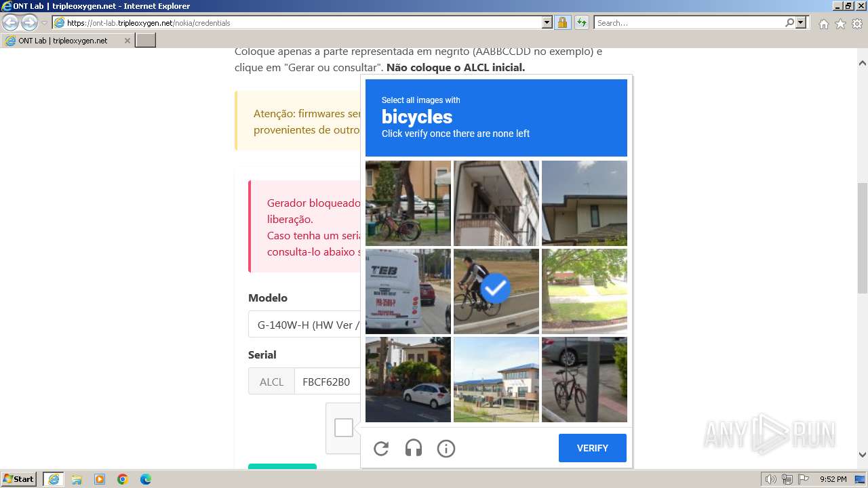Click the volume speaker tray icon
This screenshot has height=488, width=868.
pos(770,479)
